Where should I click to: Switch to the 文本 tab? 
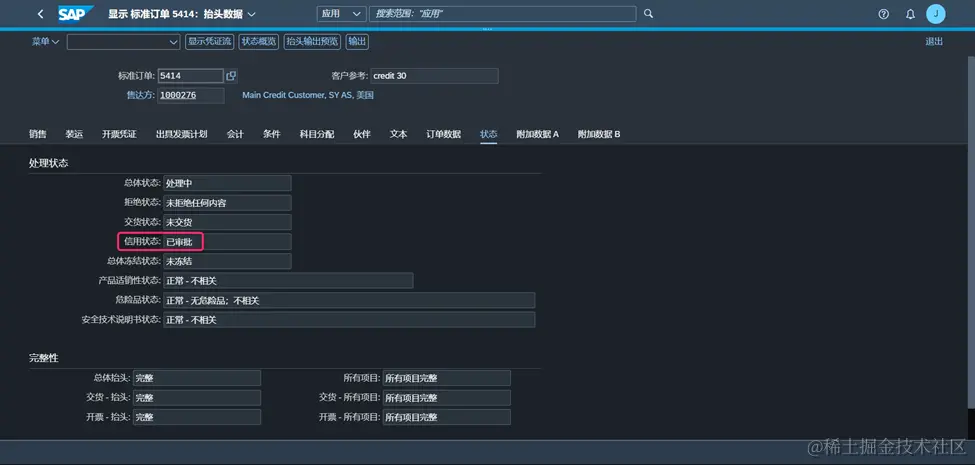[x=399, y=134]
